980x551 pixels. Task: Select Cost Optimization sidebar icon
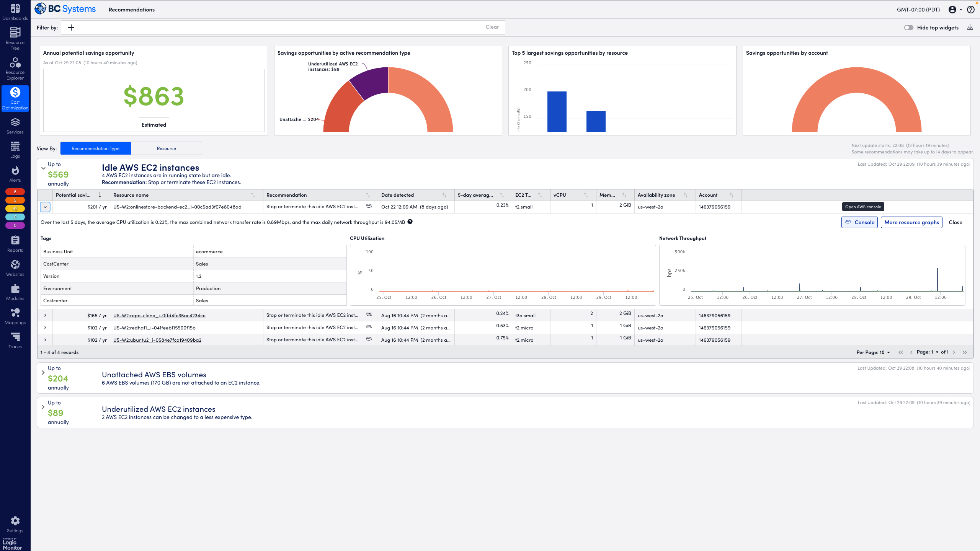(x=15, y=99)
